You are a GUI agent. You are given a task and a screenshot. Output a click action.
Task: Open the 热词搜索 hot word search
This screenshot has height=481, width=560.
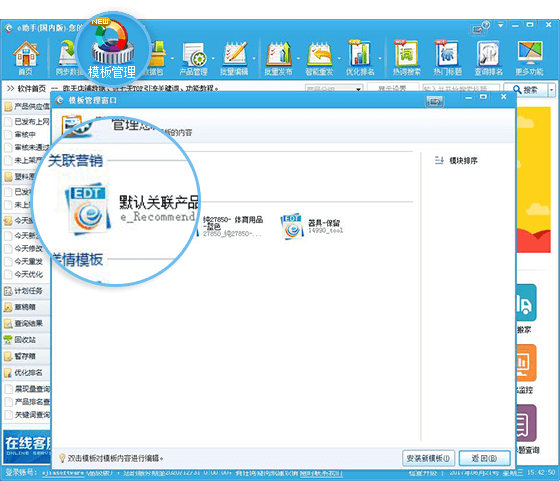407,58
